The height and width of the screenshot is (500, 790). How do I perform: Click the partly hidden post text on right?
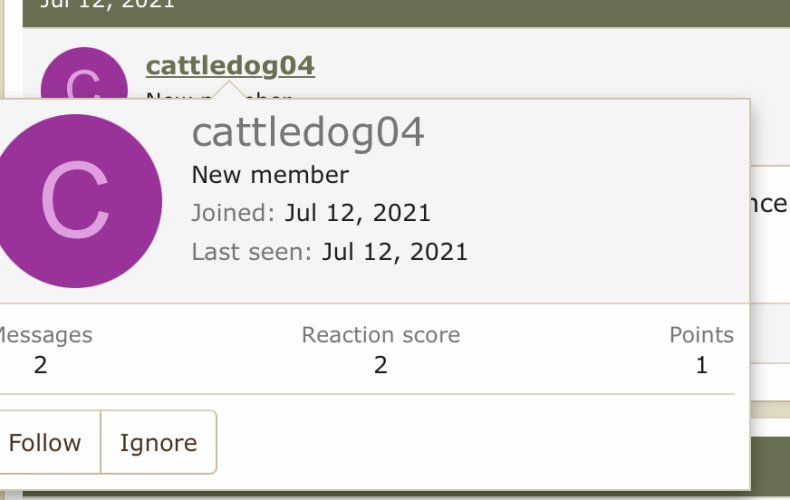coord(769,204)
